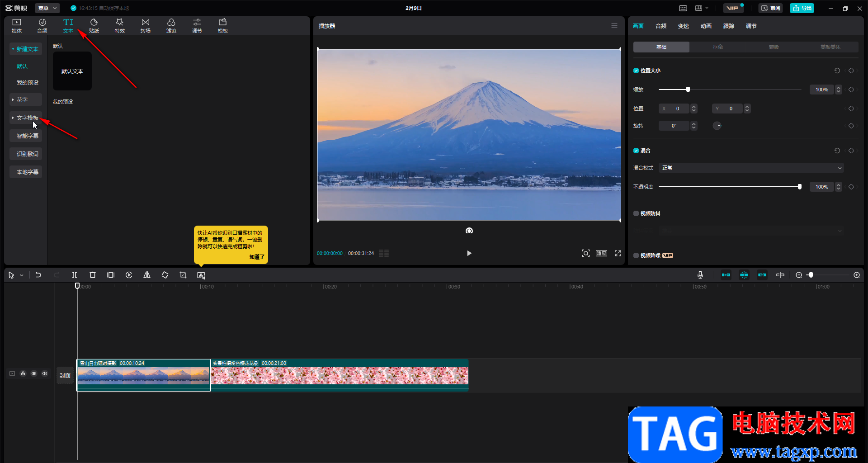Click the delete trash icon
The width and height of the screenshot is (868, 463).
(x=93, y=275)
